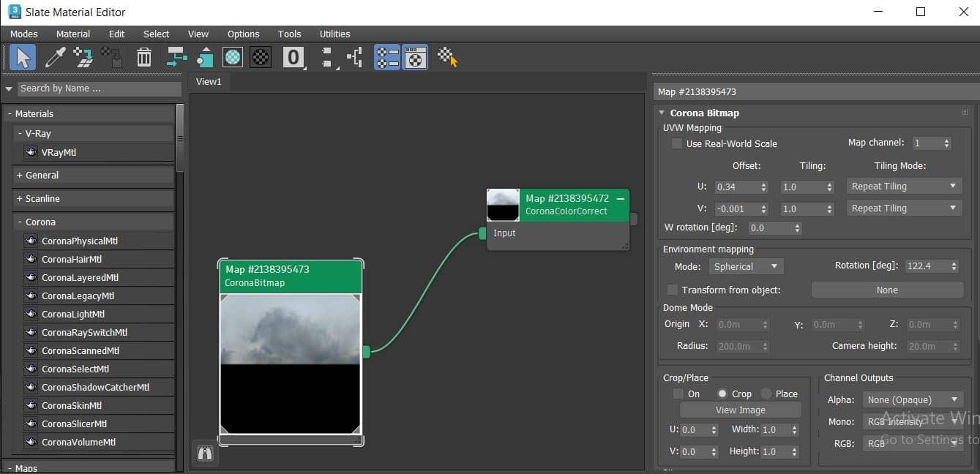Select the Place radio button
Viewport: 980px width, 474px height.
click(x=766, y=394)
